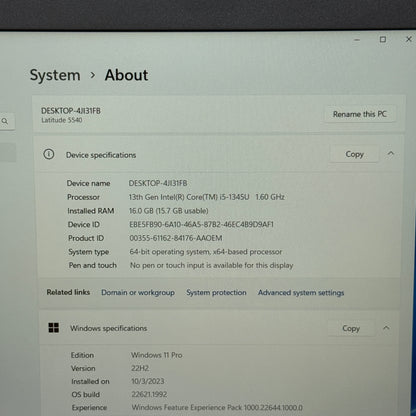Click the Processor label

click(x=83, y=197)
